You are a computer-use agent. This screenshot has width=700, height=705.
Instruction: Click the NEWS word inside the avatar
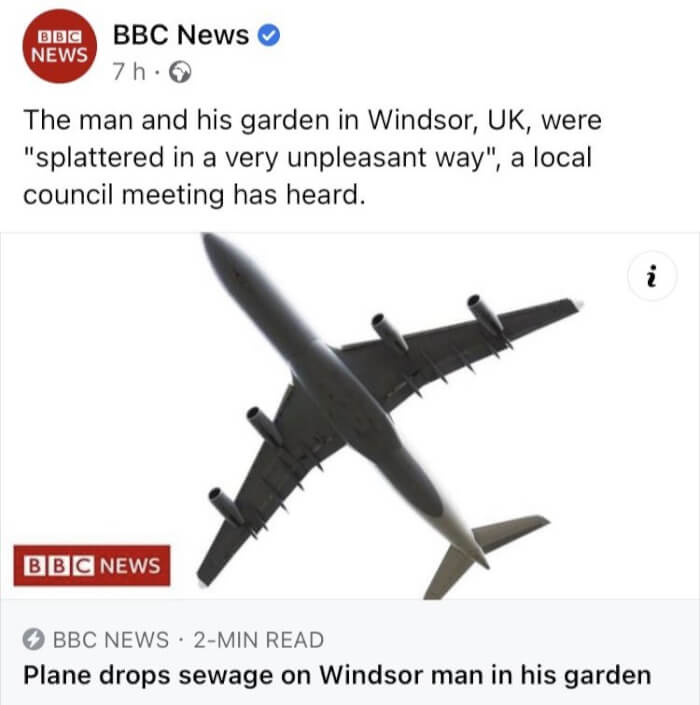click(59, 55)
